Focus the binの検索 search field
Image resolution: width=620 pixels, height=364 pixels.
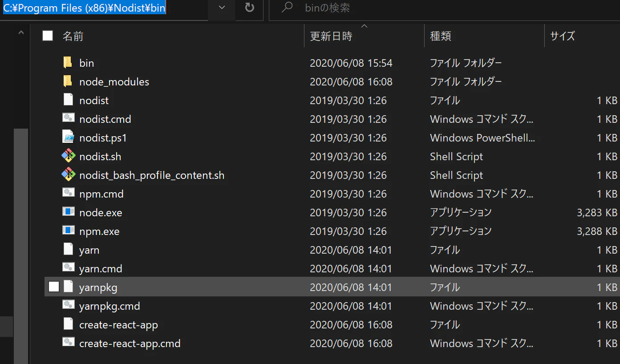pos(445,8)
